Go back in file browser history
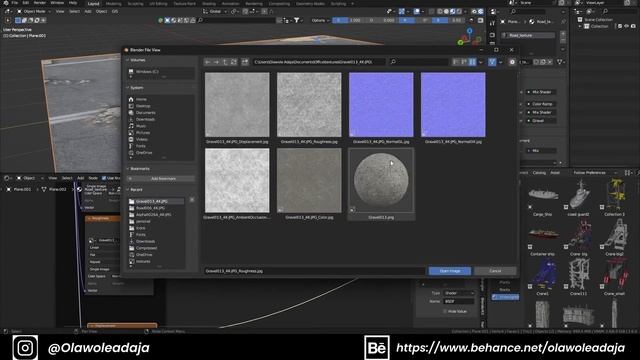The image size is (640, 360). [207, 62]
